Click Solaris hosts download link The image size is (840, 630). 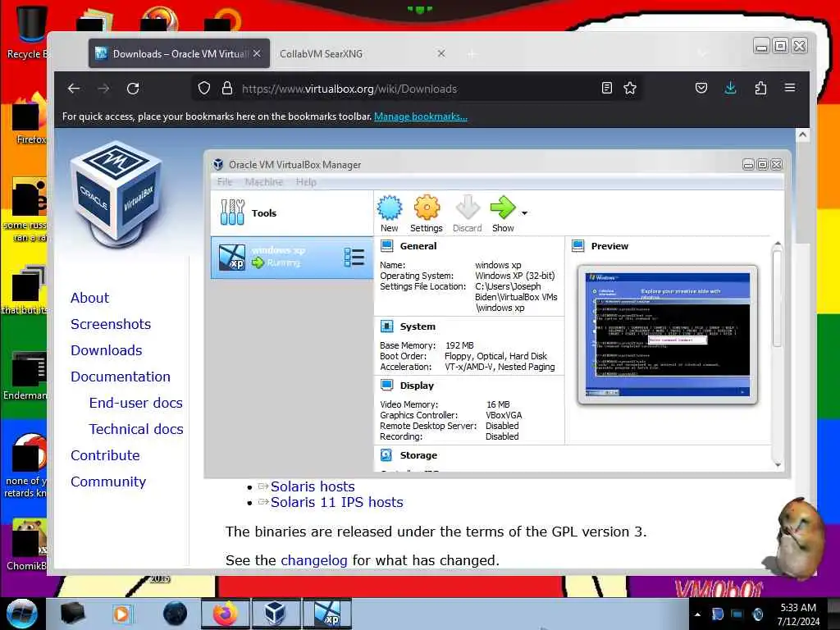[313, 486]
